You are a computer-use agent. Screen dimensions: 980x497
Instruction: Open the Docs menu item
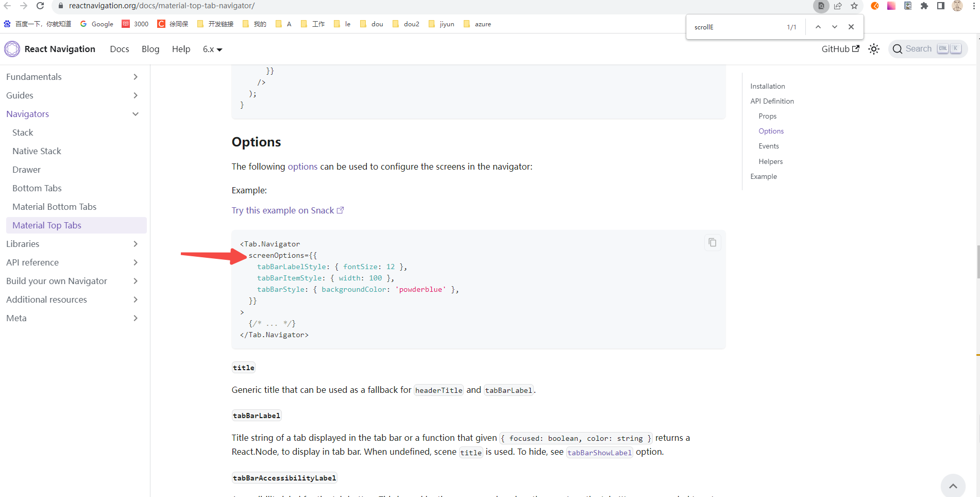tap(120, 49)
